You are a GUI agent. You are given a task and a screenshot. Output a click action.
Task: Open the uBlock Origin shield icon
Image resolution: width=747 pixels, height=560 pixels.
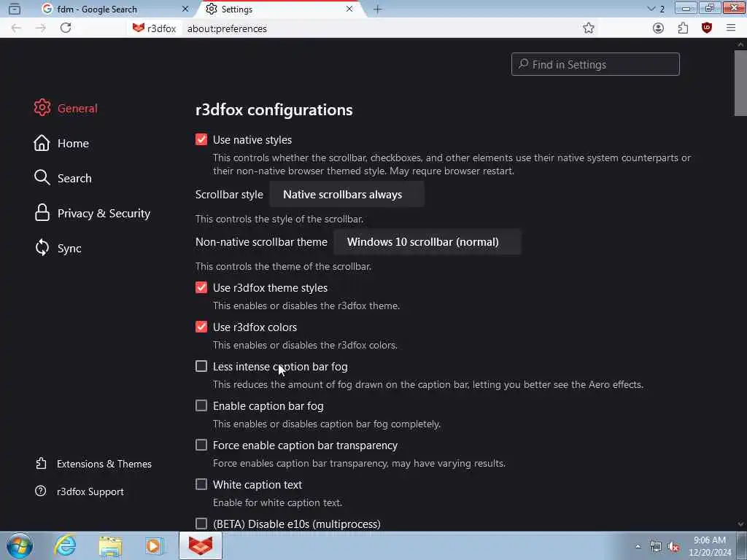tap(706, 28)
